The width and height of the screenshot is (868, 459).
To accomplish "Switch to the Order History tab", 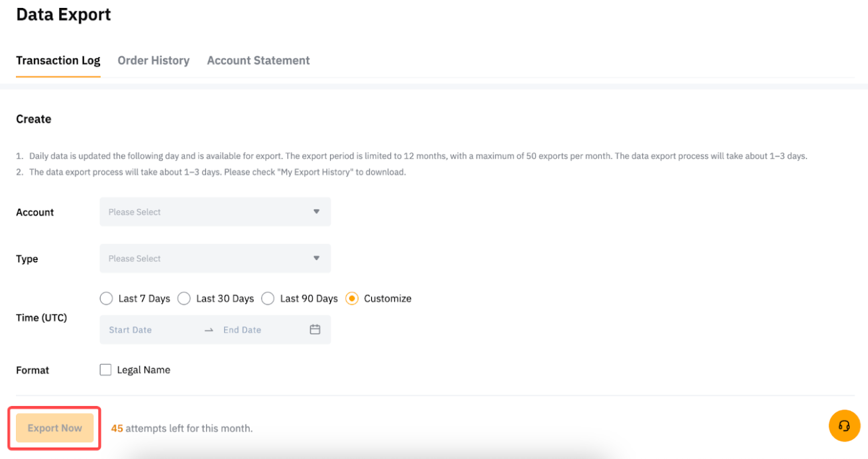I will point(153,60).
